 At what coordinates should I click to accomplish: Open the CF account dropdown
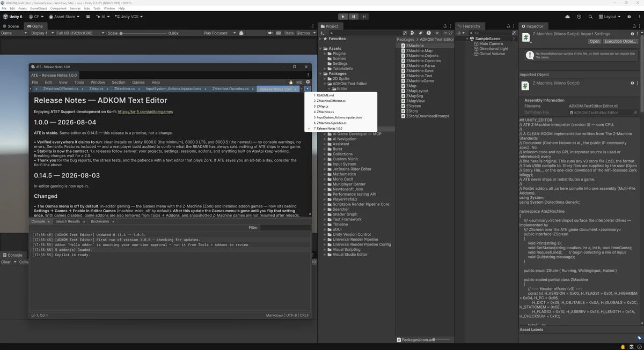(37, 17)
